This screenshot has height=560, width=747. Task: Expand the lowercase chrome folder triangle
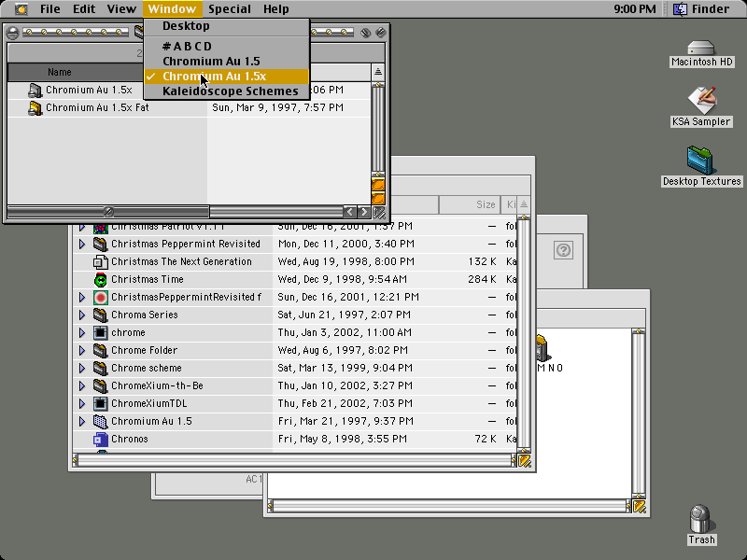pos(82,333)
